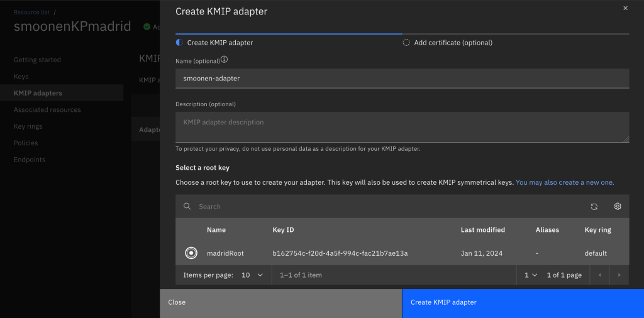Viewport: 644px width, 318px height.
Task: Open the Items per page dropdown
Action: 252,275
